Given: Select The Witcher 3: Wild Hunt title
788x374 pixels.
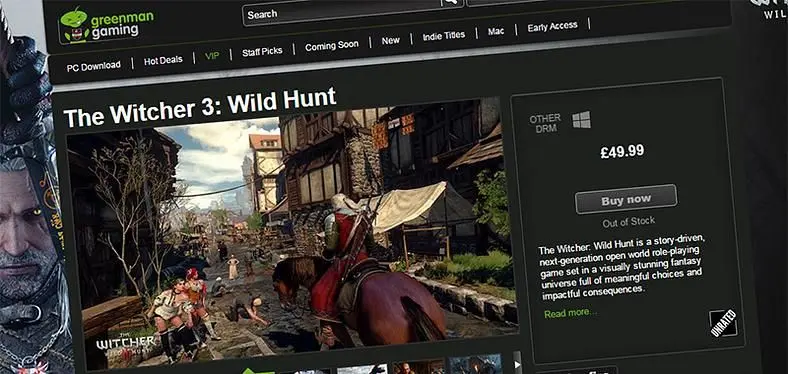Looking at the screenshot, I should pyautogui.click(x=200, y=107).
